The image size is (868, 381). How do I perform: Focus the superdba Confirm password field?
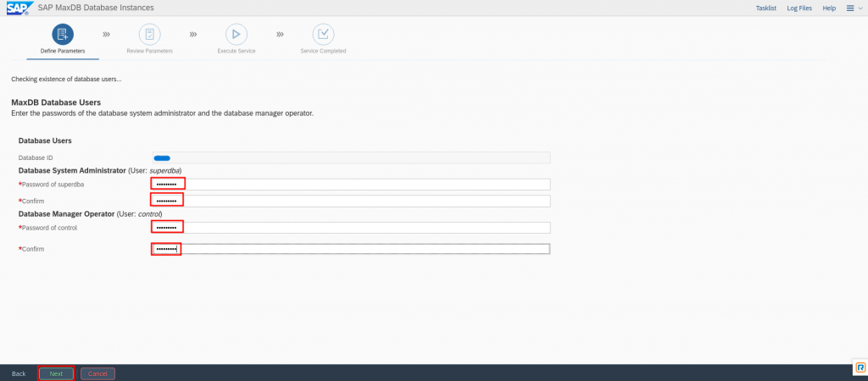pyautogui.click(x=351, y=201)
